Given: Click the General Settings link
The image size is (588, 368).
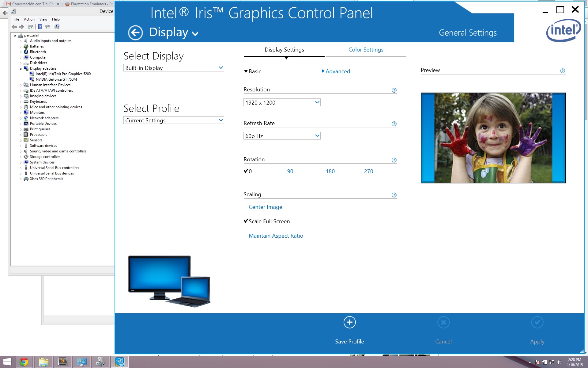Looking at the screenshot, I should [468, 33].
